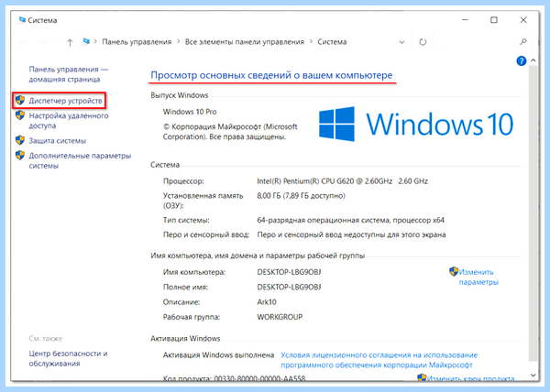550x392 pixels.
Task: Click installed memory value 8,00 ГБ
Action: point(301,195)
